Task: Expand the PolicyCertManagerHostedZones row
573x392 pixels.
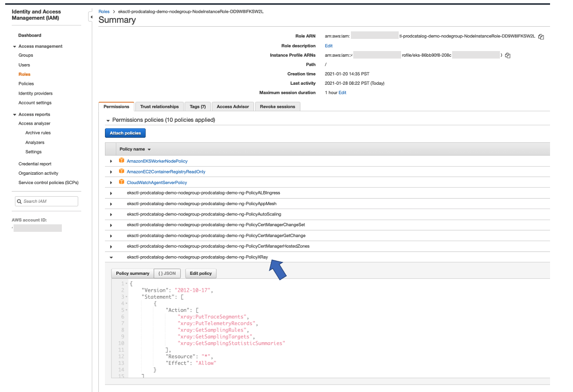Action: (111, 246)
